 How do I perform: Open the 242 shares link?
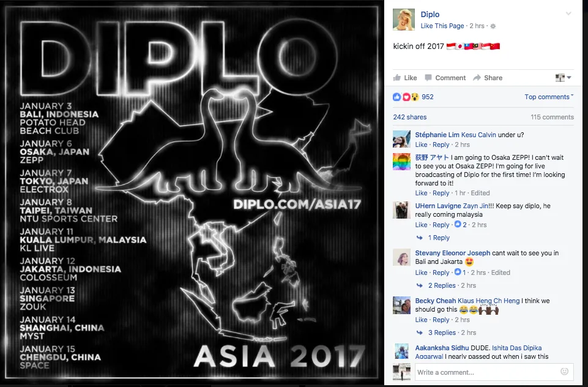point(409,117)
